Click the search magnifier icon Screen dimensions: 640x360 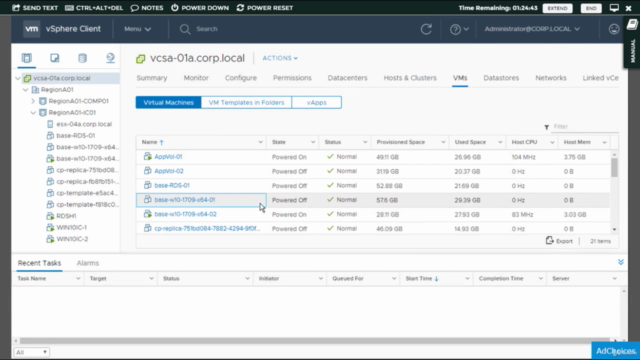click(185, 29)
